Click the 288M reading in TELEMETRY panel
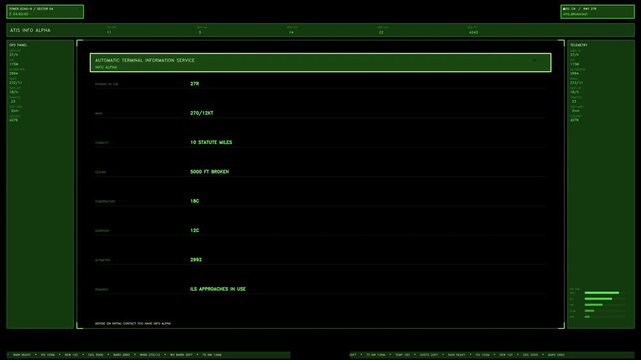Viewport: 641px width, 360px height. [574, 74]
